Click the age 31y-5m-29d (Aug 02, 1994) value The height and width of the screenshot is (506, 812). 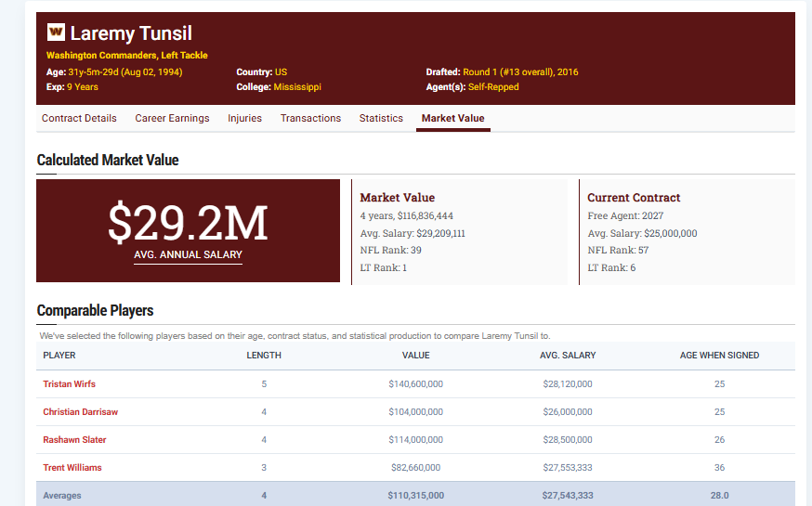point(125,71)
